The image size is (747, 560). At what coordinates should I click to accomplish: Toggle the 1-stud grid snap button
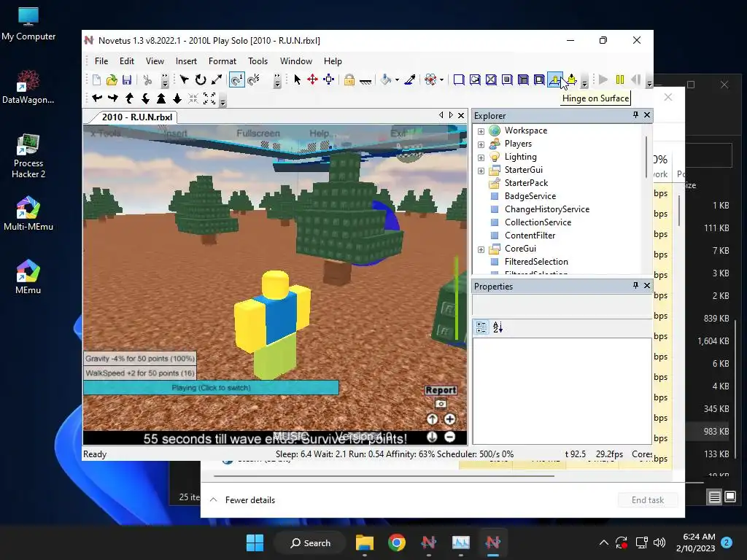(237, 80)
